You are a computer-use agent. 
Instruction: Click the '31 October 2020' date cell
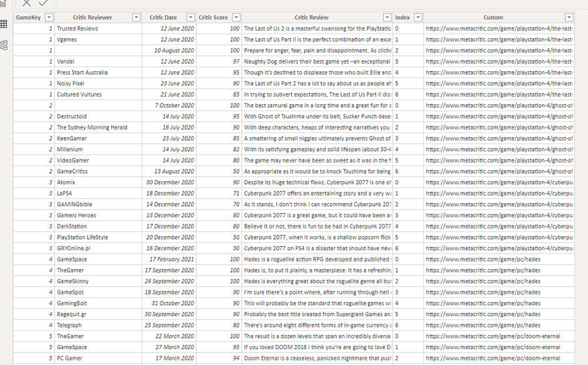(169, 303)
